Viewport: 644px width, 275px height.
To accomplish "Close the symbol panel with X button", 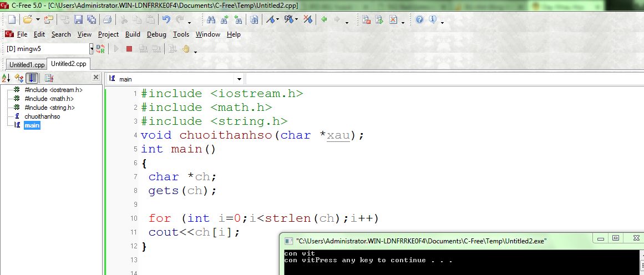I will pyautogui.click(x=96, y=78).
